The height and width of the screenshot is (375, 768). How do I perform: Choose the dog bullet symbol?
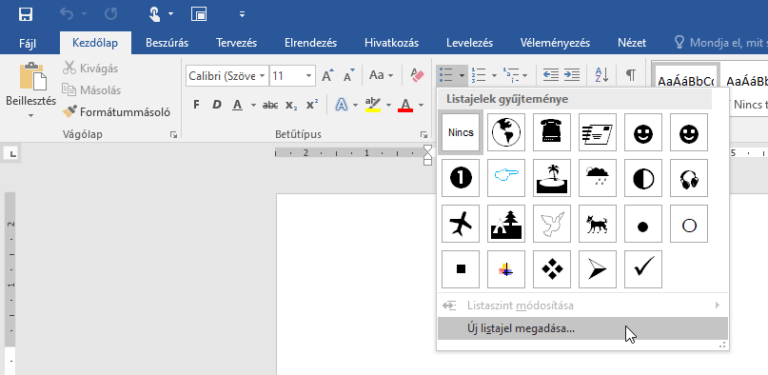pyautogui.click(x=598, y=224)
